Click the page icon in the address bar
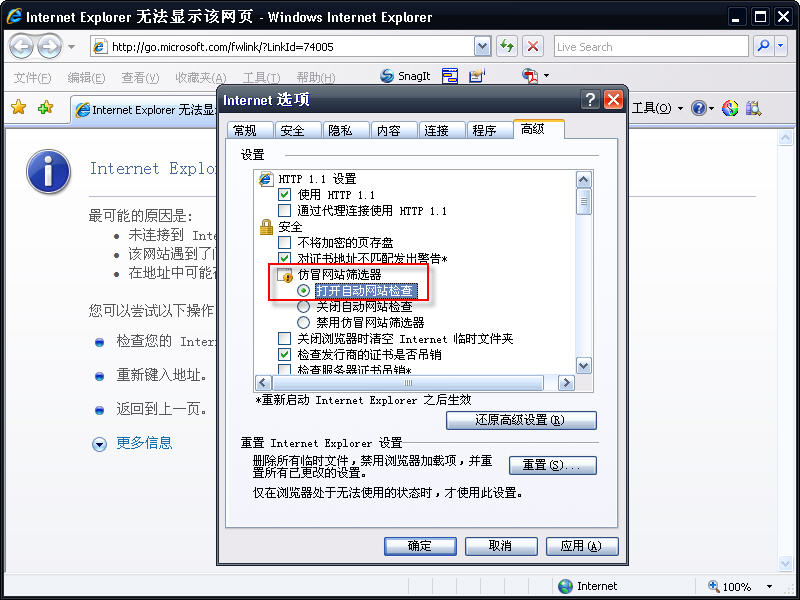The image size is (800, 600). click(99, 47)
